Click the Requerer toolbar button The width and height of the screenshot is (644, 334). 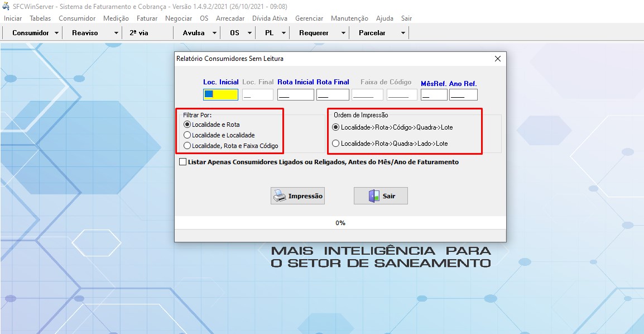click(x=315, y=32)
